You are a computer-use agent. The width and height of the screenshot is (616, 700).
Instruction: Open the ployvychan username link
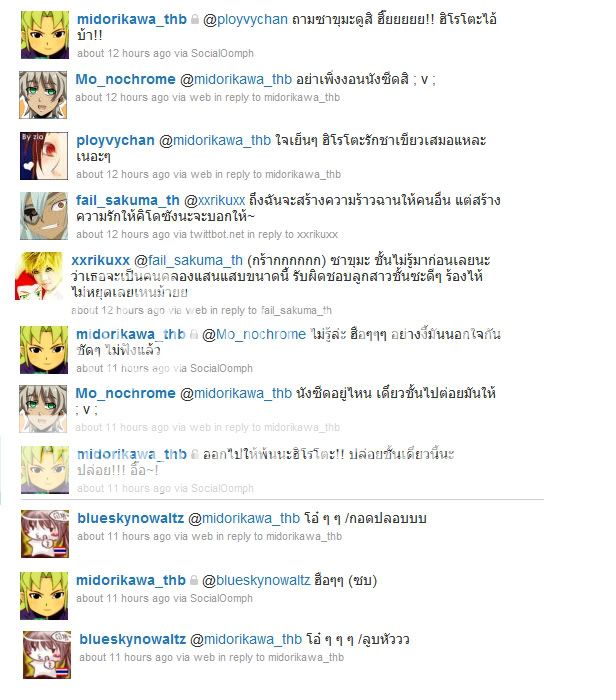(115, 140)
